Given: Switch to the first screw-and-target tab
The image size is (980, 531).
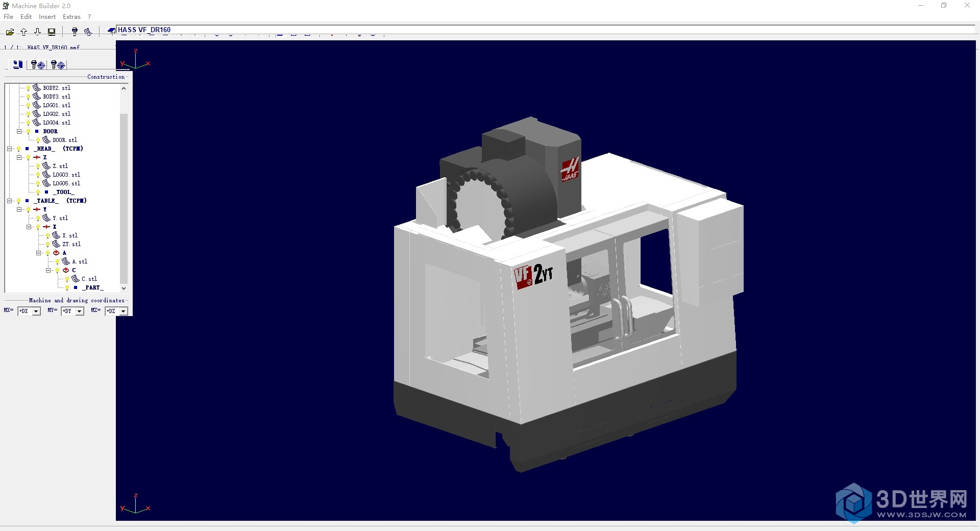Looking at the screenshot, I should [x=38, y=64].
